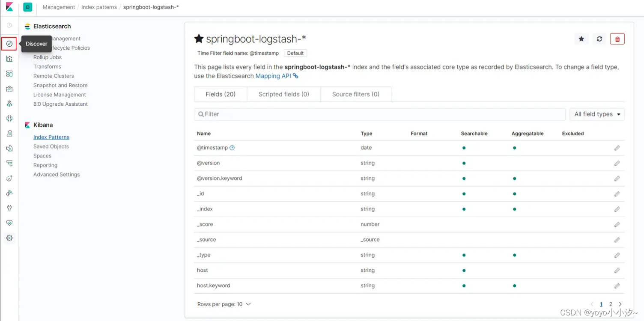Open the Logs app icon

click(9, 149)
